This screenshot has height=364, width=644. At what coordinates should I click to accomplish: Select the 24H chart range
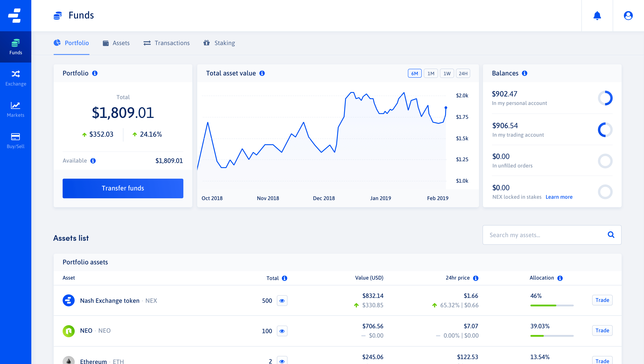click(x=463, y=73)
